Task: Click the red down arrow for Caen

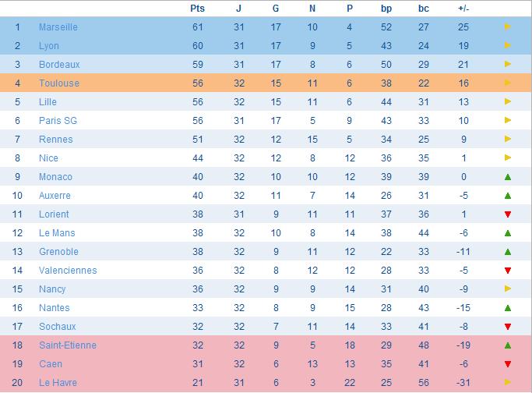Action: click(508, 364)
